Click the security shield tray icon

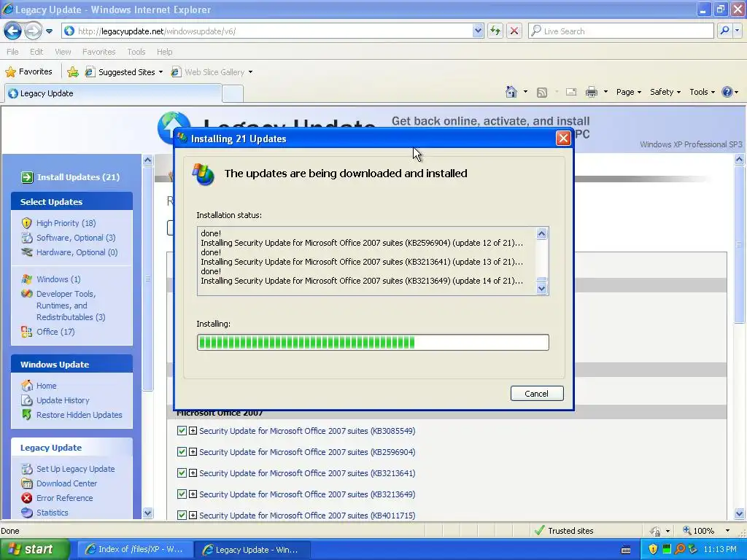pos(653,549)
